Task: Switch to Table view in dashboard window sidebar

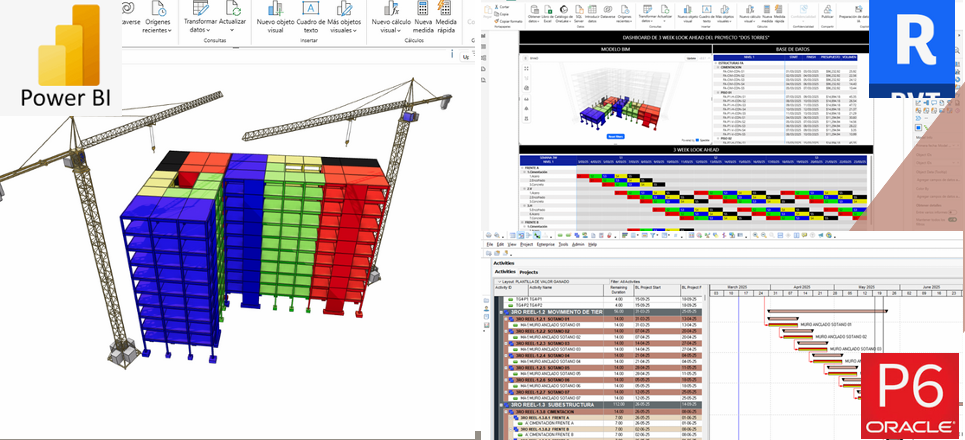Action: click(483, 46)
